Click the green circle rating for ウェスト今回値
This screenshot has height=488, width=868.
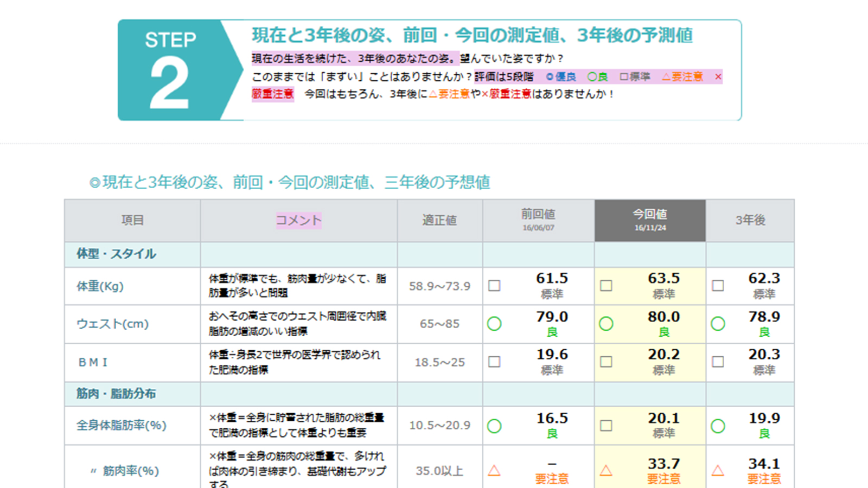point(606,324)
